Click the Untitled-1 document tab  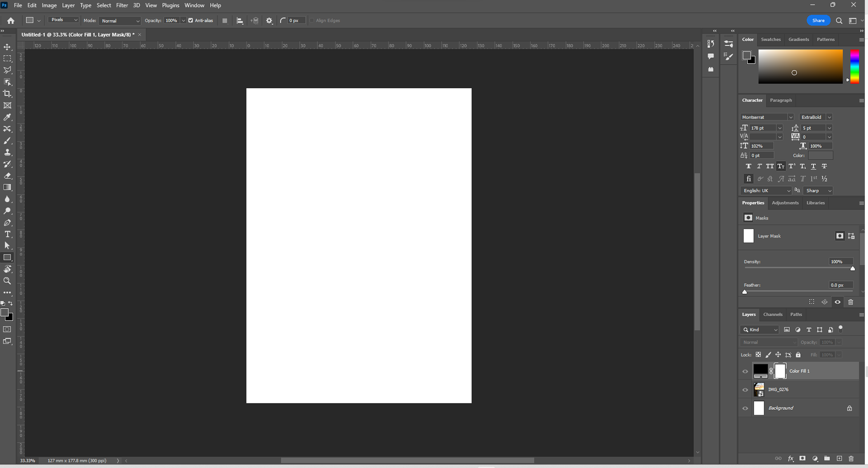click(x=78, y=35)
